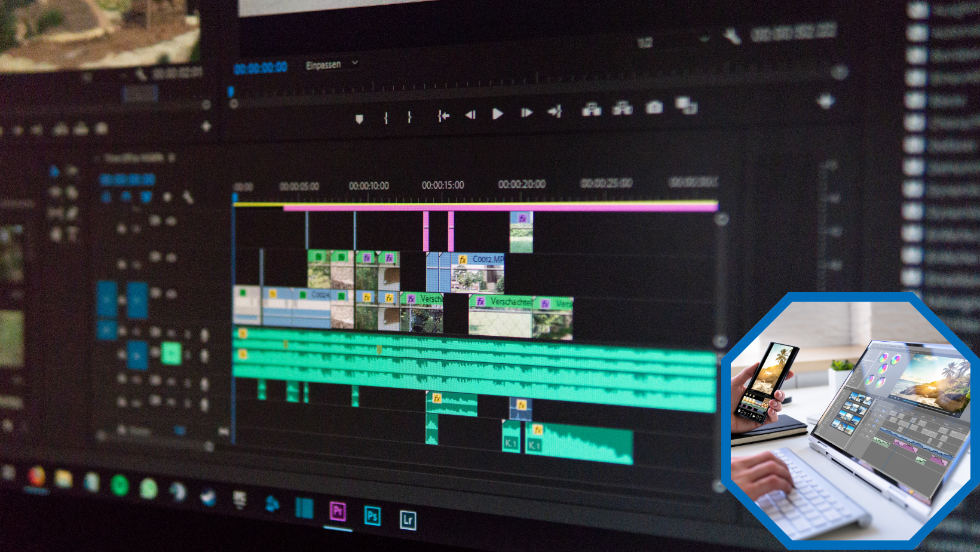Step forward one frame
The width and height of the screenshot is (980, 552).
[526, 113]
